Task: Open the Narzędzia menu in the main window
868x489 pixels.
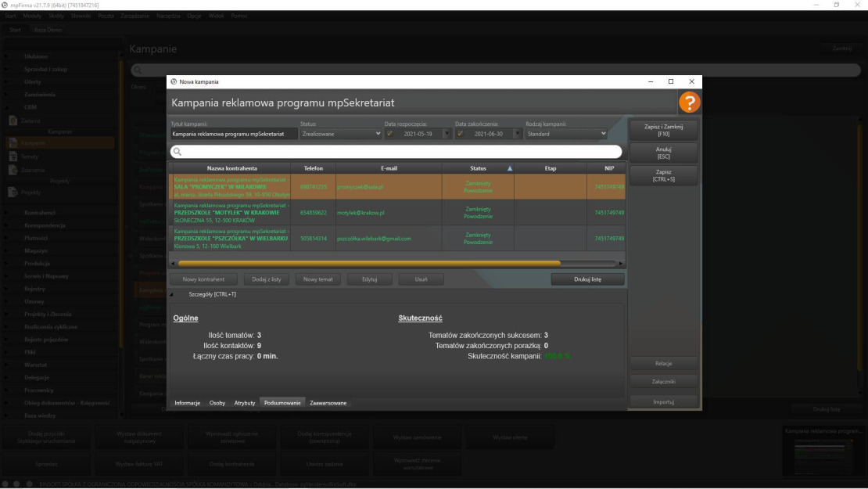Action: (168, 16)
